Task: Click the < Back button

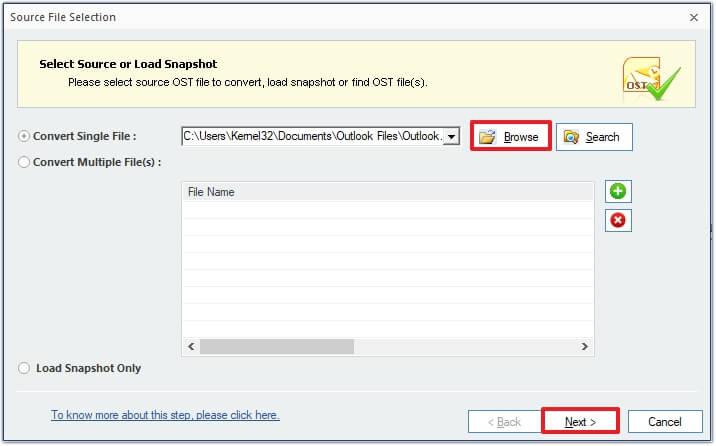Action: 504,421
